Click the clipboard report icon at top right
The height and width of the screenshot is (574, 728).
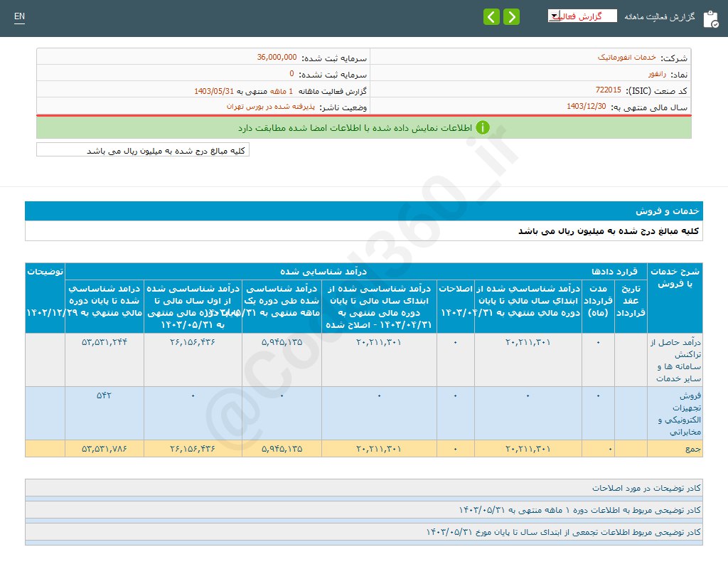click(712, 18)
